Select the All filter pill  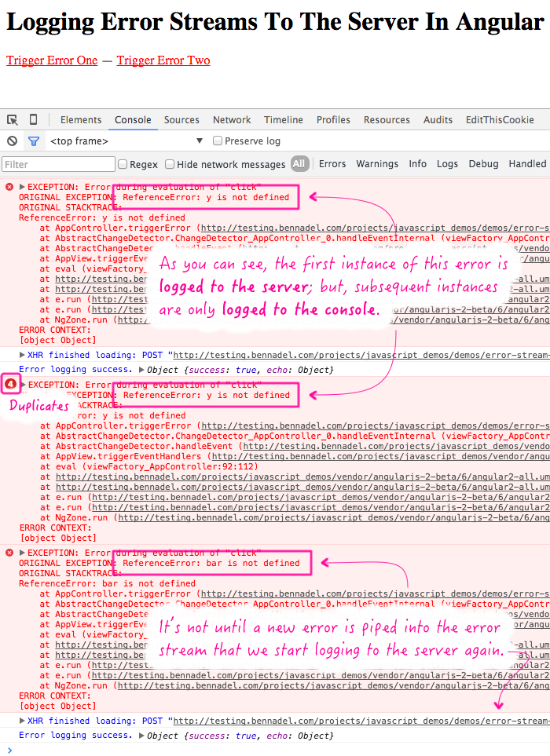[x=299, y=164]
